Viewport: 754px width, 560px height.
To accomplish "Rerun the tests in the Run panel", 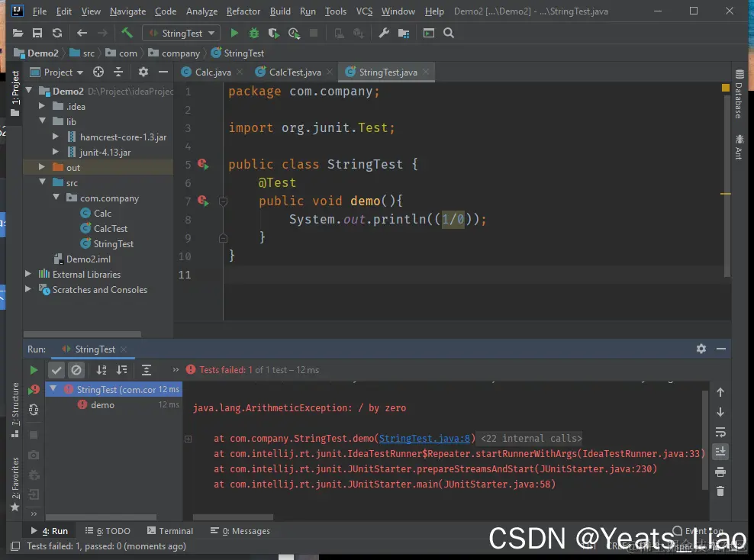I will (x=34, y=370).
